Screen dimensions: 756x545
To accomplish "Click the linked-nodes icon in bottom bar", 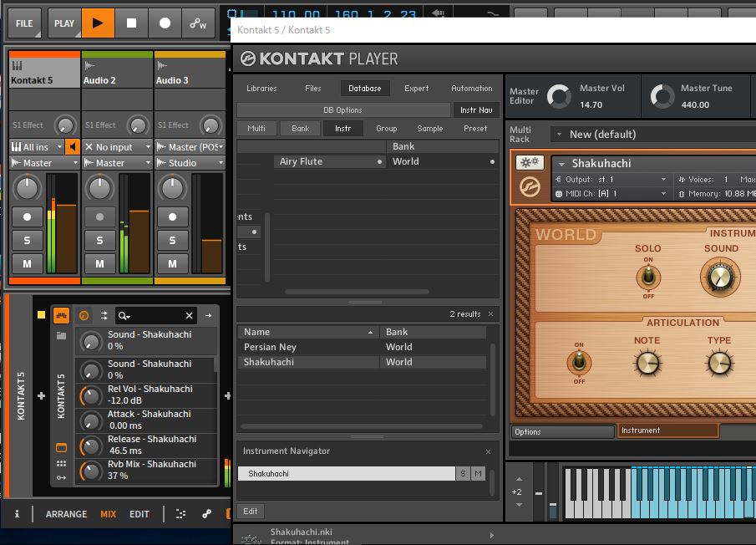I will coord(206,514).
